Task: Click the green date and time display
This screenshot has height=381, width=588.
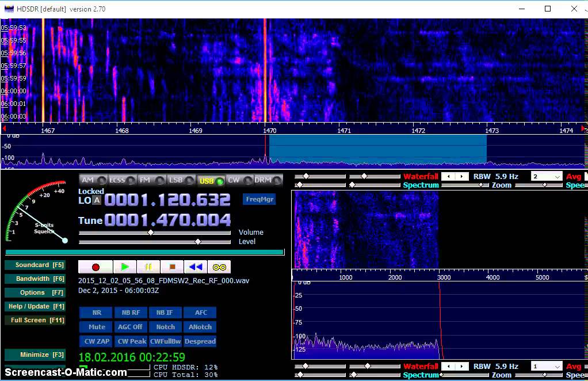Action: 132,357
